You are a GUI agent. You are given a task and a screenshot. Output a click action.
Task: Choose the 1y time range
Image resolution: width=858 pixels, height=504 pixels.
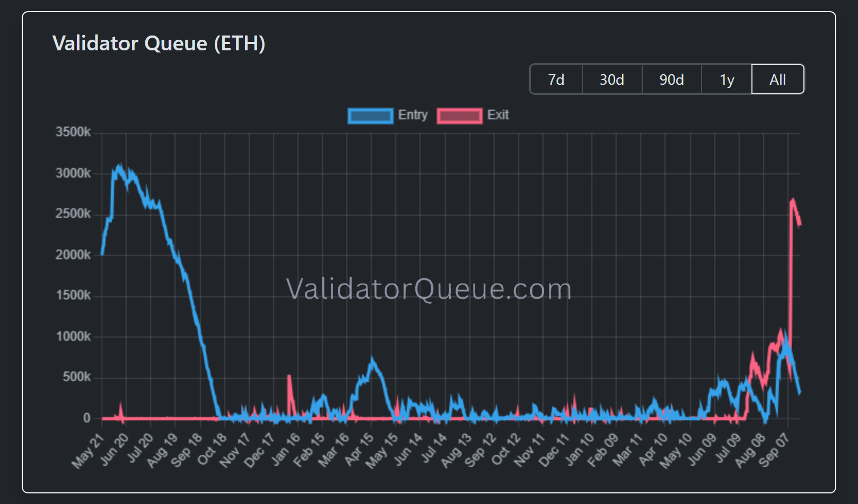point(726,79)
